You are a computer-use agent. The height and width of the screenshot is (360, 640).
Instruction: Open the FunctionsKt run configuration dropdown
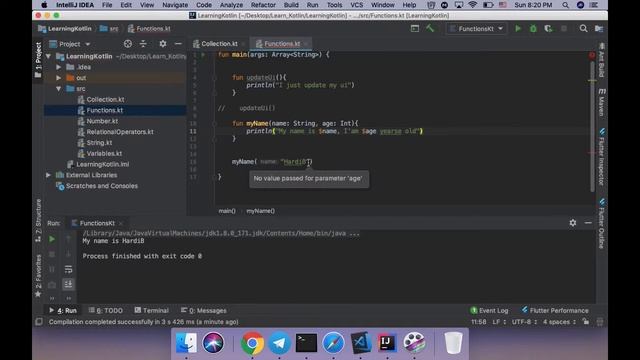tap(477, 29)
